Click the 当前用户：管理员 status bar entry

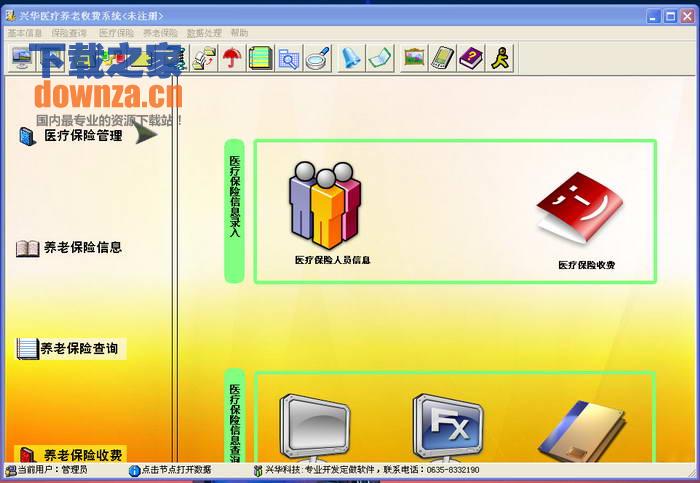click(53, 470)
